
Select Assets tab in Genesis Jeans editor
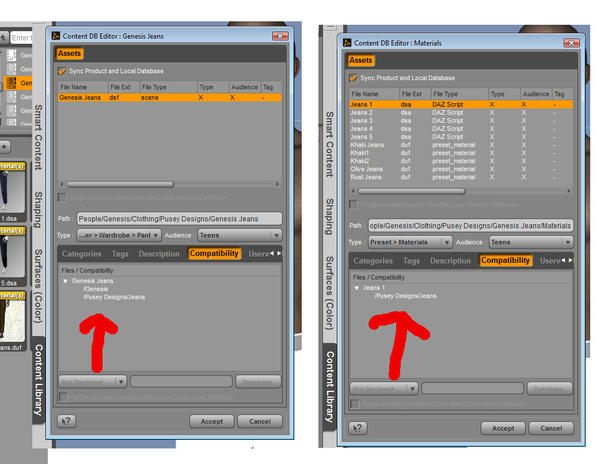(x=69, y=54)
